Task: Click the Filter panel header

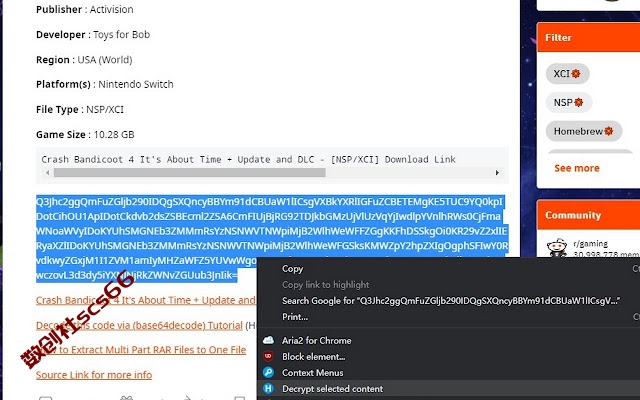Action: point(588,37)
